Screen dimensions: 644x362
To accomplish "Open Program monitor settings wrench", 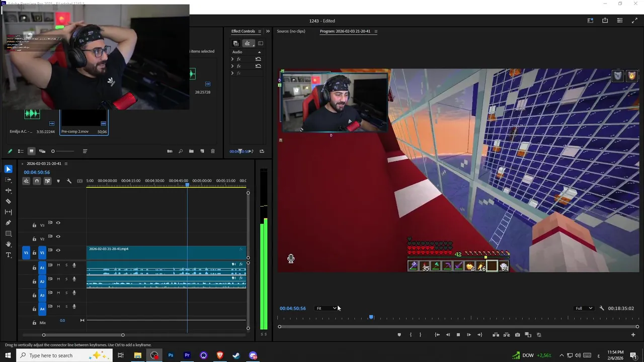I will point(602,308).
